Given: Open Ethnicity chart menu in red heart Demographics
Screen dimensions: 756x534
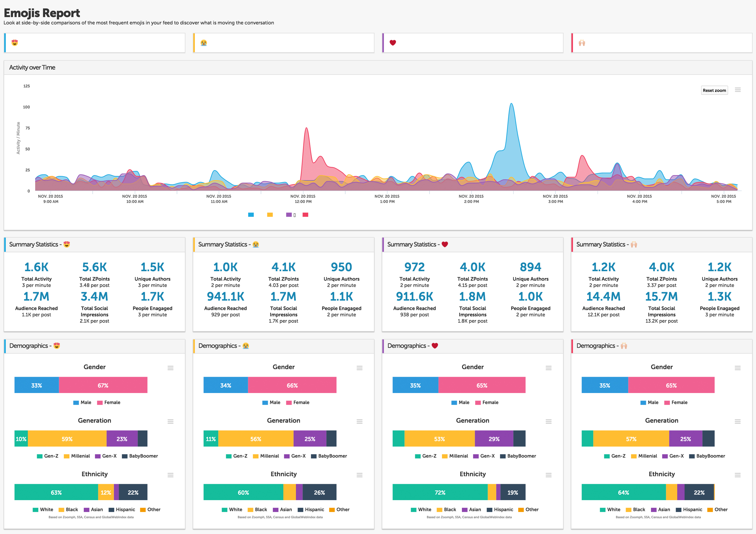Looking at the screenshot, I should click(548, 475).
